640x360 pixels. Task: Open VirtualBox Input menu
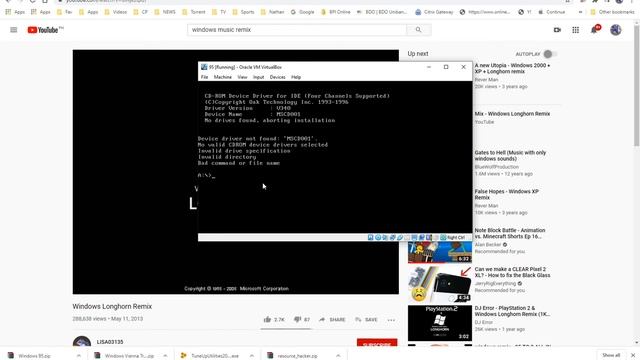tap(258, 77)
